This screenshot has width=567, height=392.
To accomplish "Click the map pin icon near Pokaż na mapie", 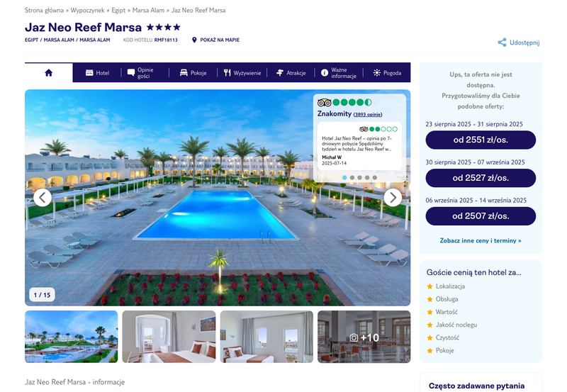I will [194, 40].
